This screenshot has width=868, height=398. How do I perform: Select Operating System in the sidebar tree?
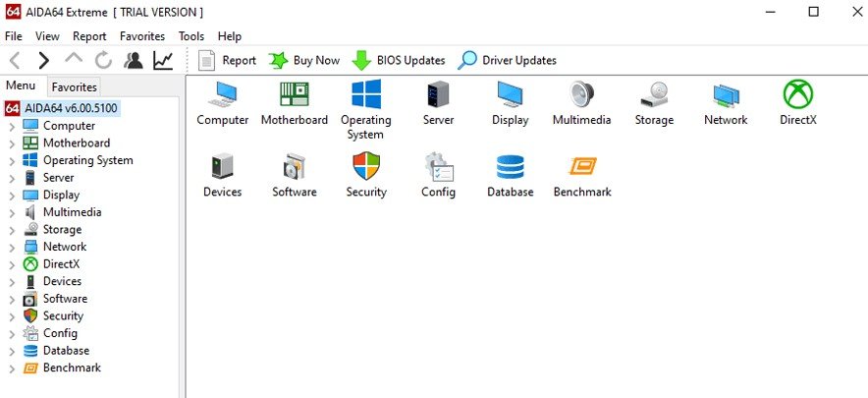[87, 160]
